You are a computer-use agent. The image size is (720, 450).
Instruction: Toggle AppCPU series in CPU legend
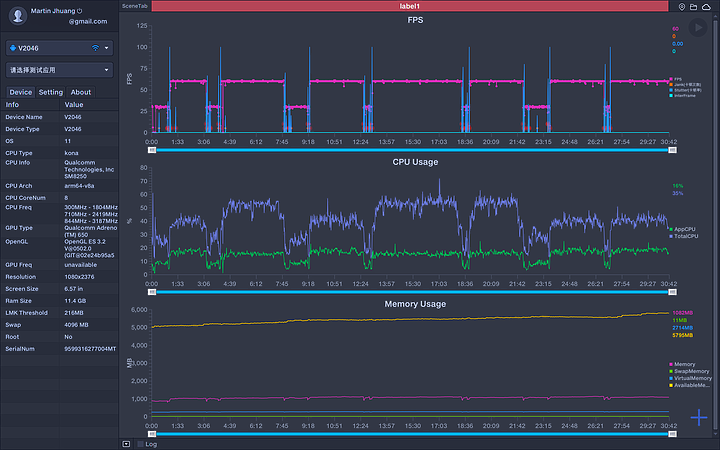tap(682, 229)
